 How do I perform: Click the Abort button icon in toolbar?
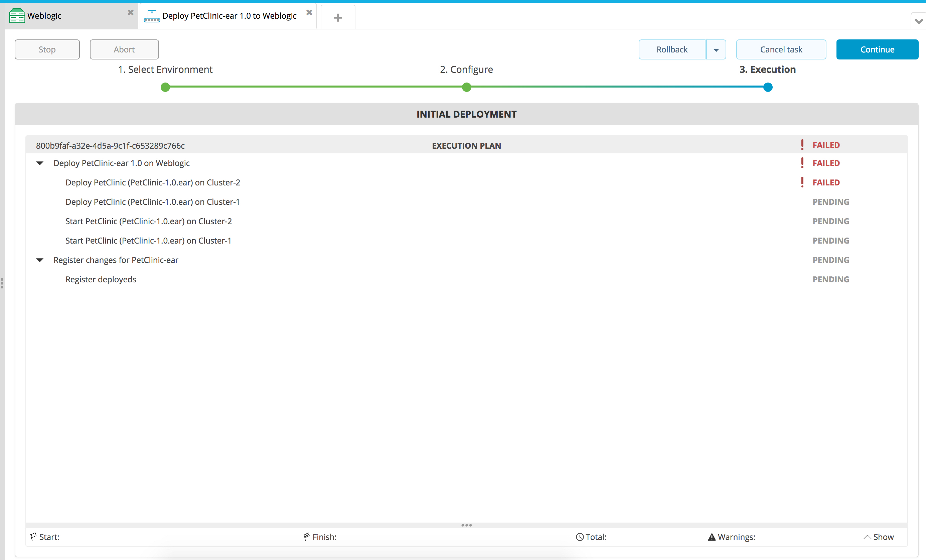coord(124,48)
